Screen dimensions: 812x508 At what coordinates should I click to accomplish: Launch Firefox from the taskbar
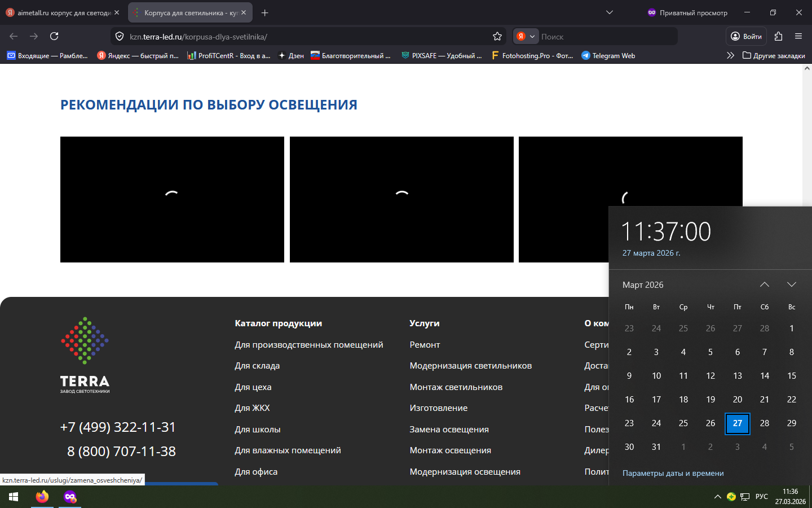coord(42,497)
